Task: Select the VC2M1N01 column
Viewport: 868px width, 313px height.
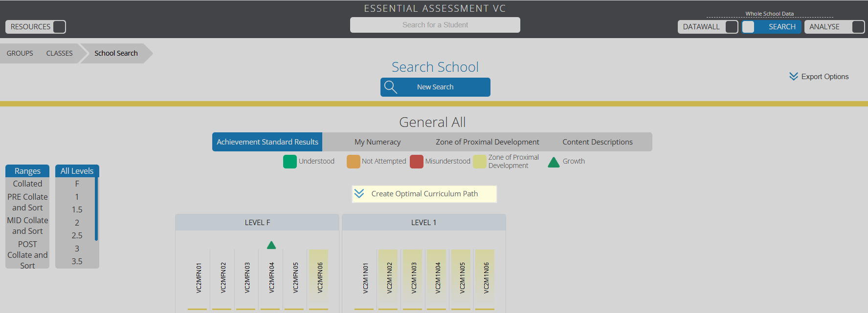Action: 364,279
